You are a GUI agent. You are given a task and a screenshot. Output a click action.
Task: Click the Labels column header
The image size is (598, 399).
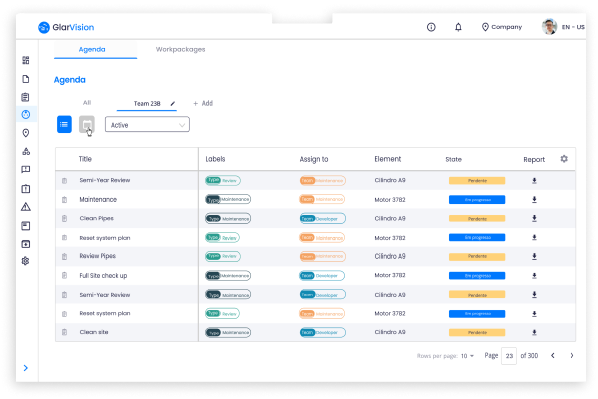tap(215, 159)
